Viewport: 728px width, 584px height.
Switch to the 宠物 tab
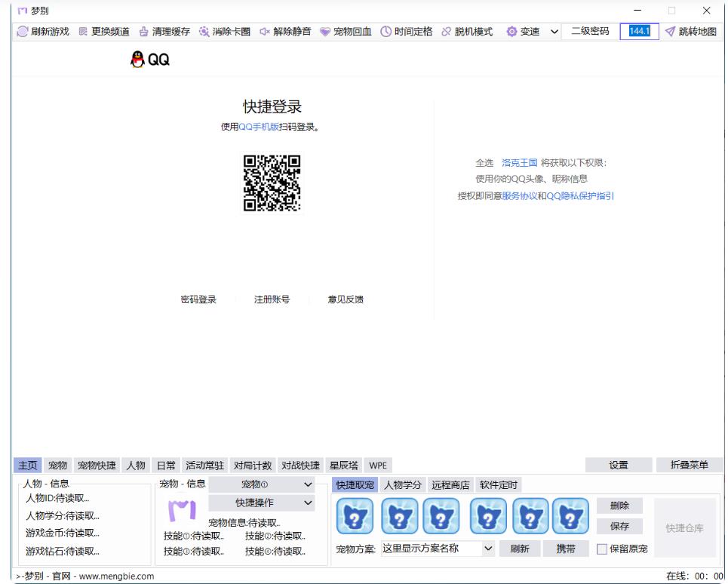[x=57, y=465]
